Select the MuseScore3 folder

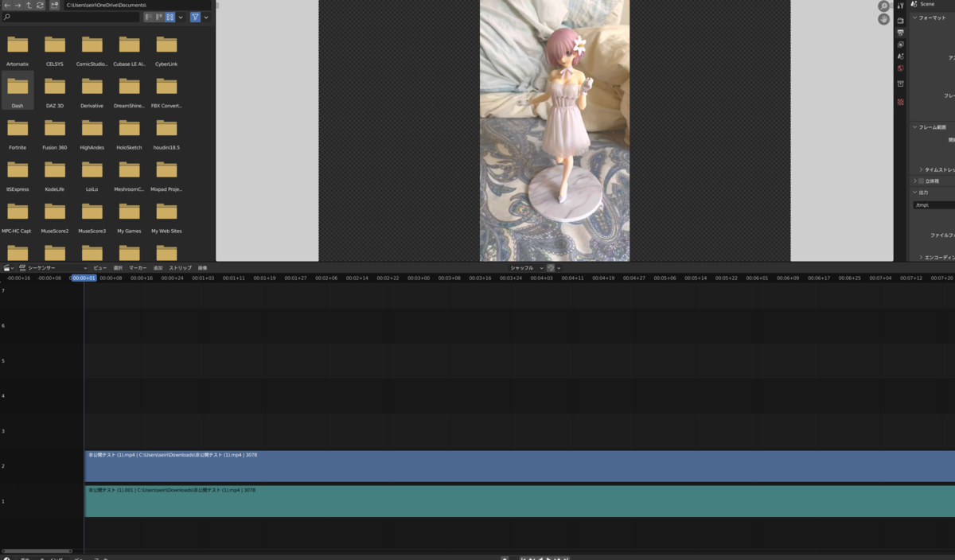(92, 217)
